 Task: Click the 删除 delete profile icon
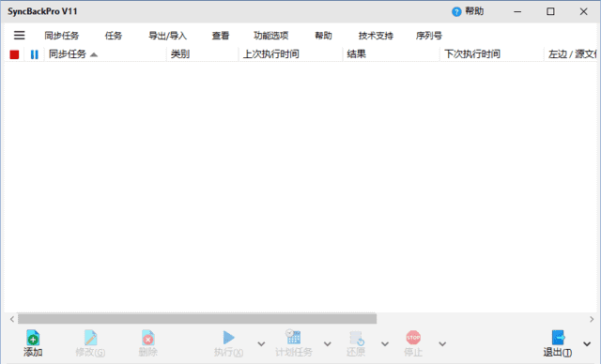pyautogui.click(x=148, y=338)
